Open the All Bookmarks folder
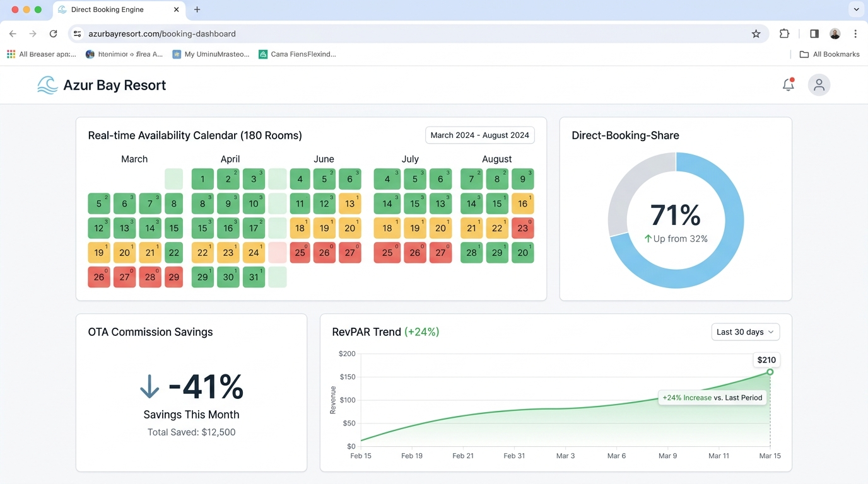The height and width of the screenshot is (484, 868). pos(830,54)
